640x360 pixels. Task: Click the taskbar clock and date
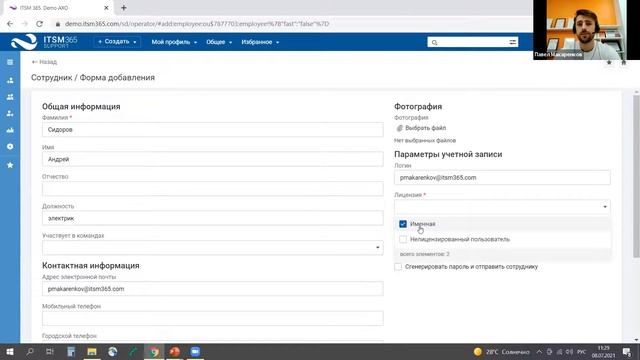click(603, 352)
